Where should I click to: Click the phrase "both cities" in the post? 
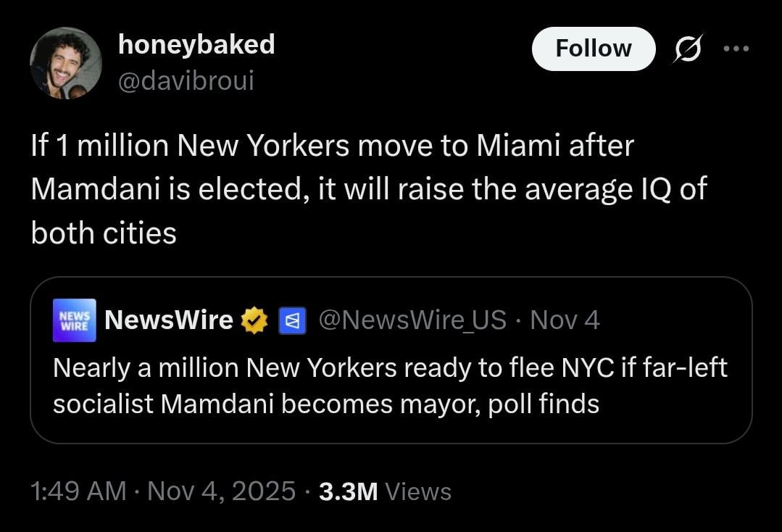click(104, 233)
